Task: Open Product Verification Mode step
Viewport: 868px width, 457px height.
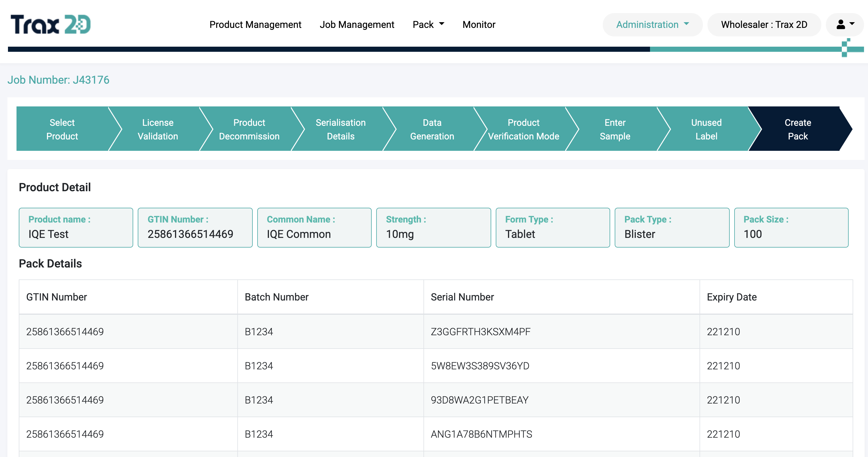Action: [x=524, y=129]
